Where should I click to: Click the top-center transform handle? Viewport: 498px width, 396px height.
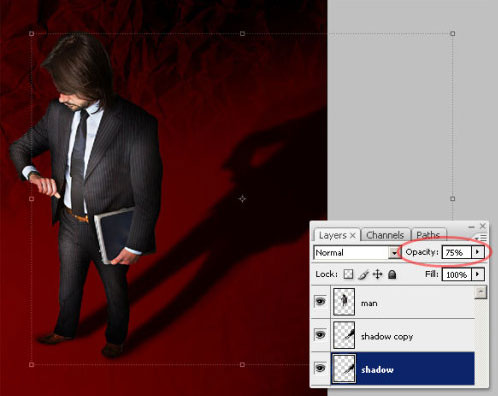(x=242, y=34)
